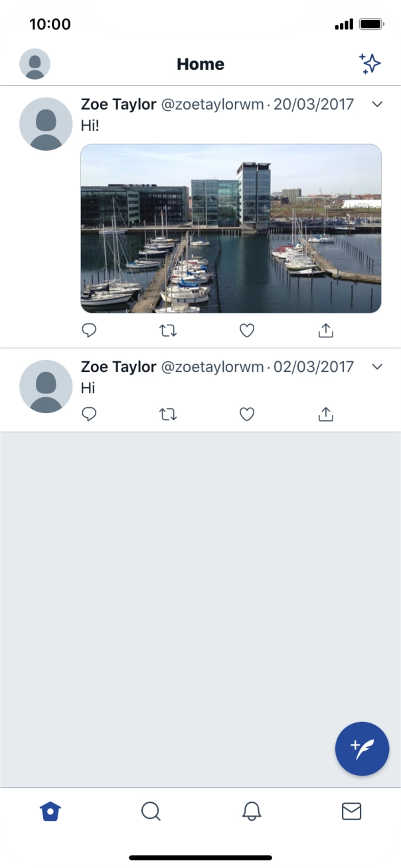Retweet the tweet saying "Hi!"
Screen dimensions: 401x868
168,330
